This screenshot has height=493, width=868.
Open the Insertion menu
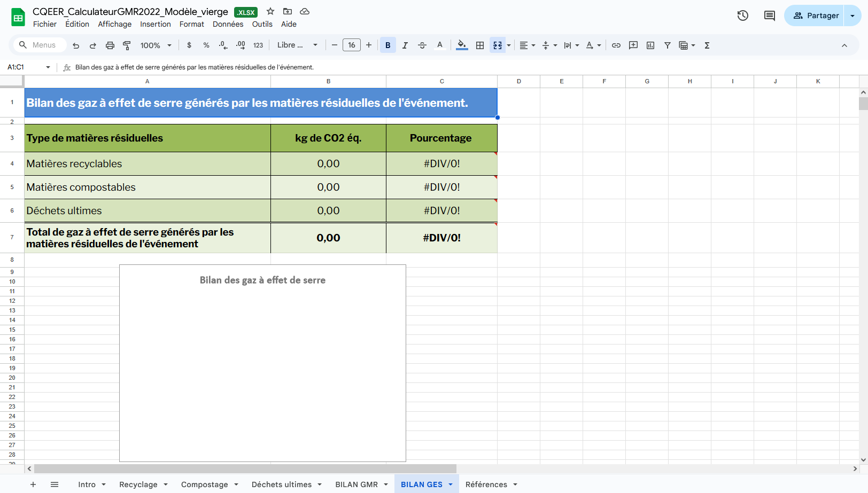(x=156, y=24)
